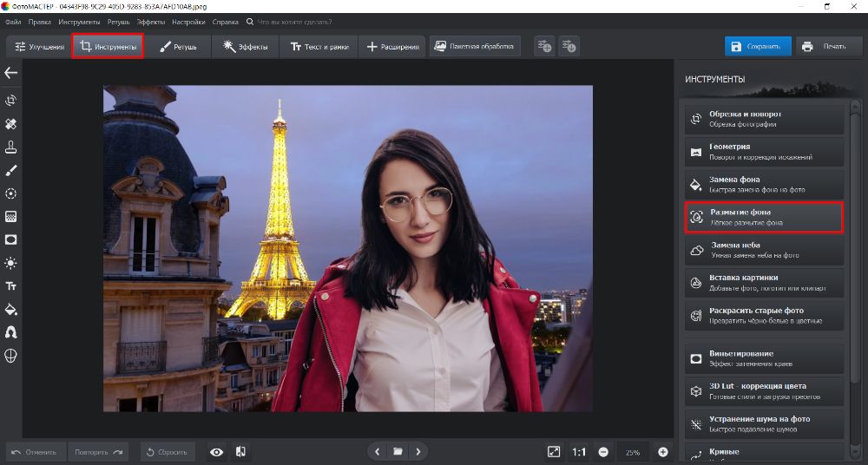Go to next photo with right chevron
Screen dimensions: 868x465
click(x=418, y=452)
